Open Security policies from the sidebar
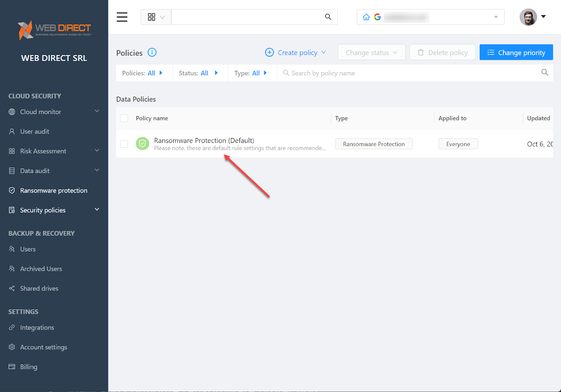The width and height of the screenshot is (561, 392). pyautogui.click(x=42, y=210)
